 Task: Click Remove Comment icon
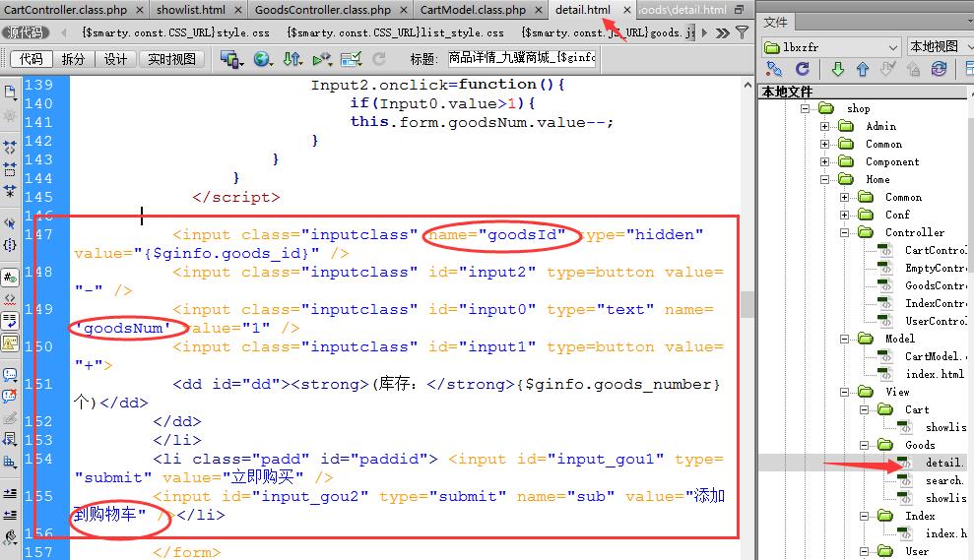point(10,396)
